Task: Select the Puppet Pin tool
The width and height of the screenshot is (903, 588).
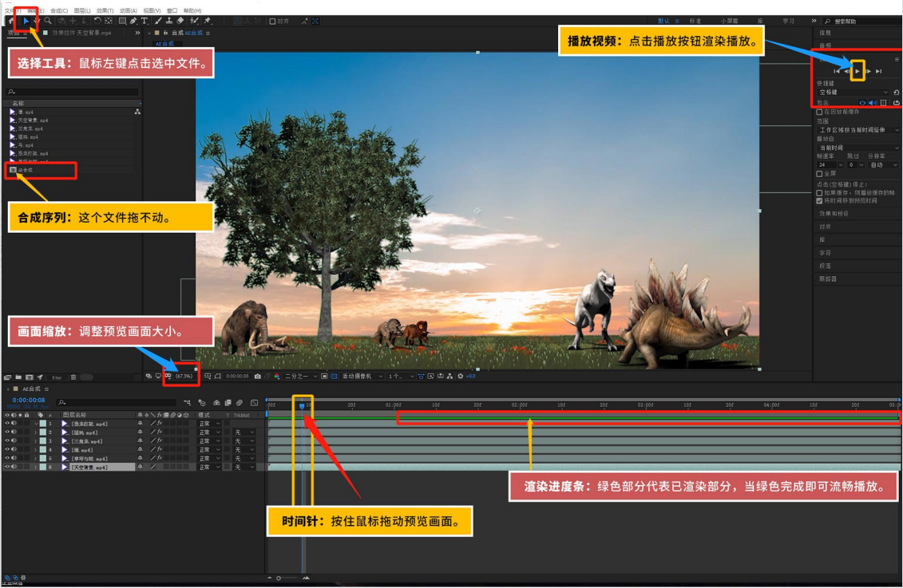Action: coord(207,21)
